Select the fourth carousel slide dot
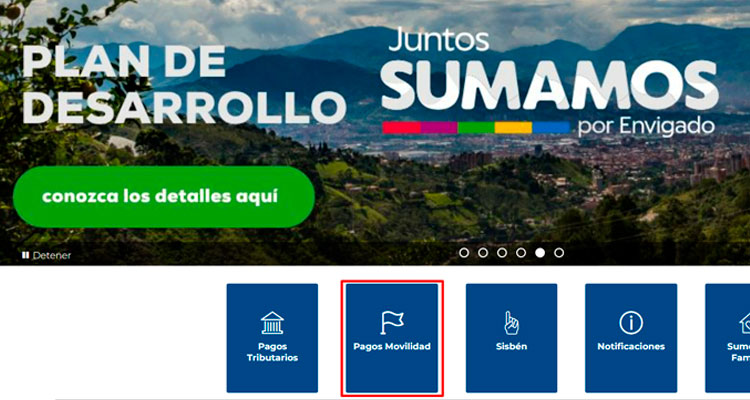Image resolution: width=750 pixels, height=400 pixels. (521, 253)
